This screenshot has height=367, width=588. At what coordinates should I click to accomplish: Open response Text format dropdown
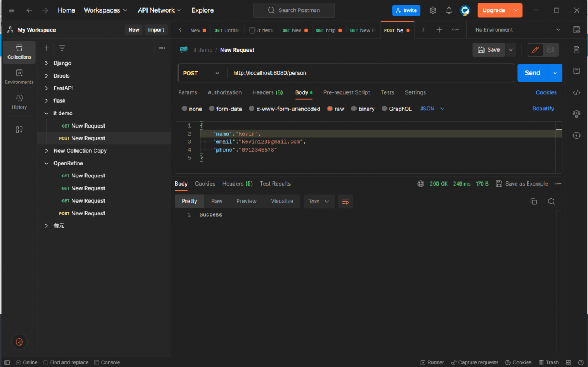coord(319,202)
